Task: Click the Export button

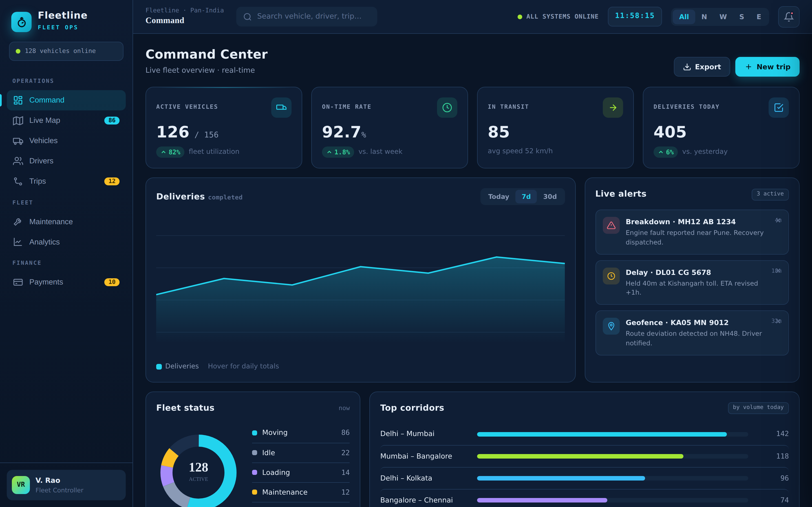Action: [x=701, y=67]
